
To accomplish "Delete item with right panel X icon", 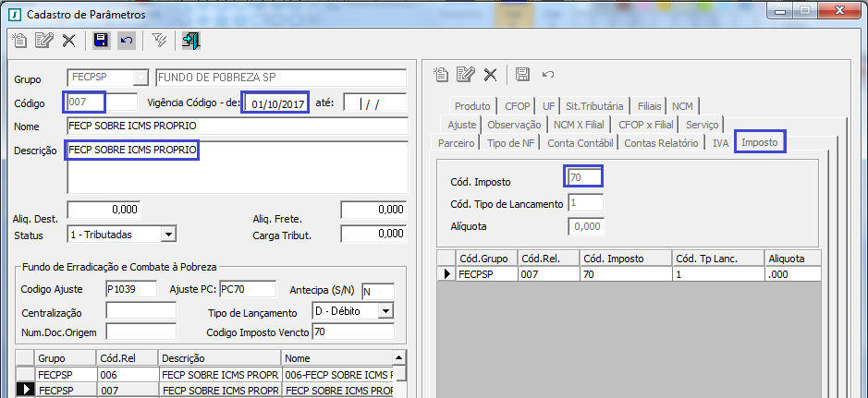I will click(491, 75).
